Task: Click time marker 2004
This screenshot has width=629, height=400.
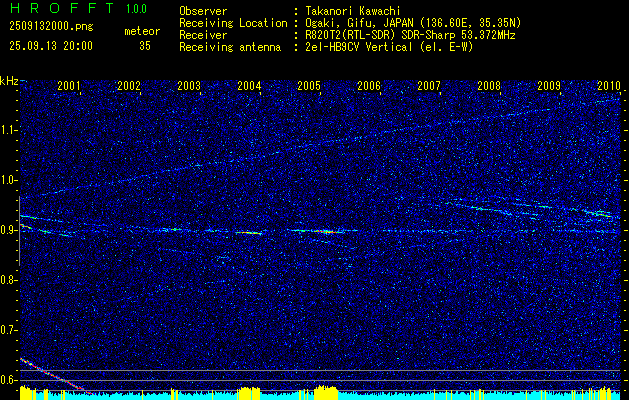Action: tap(249, 85)
